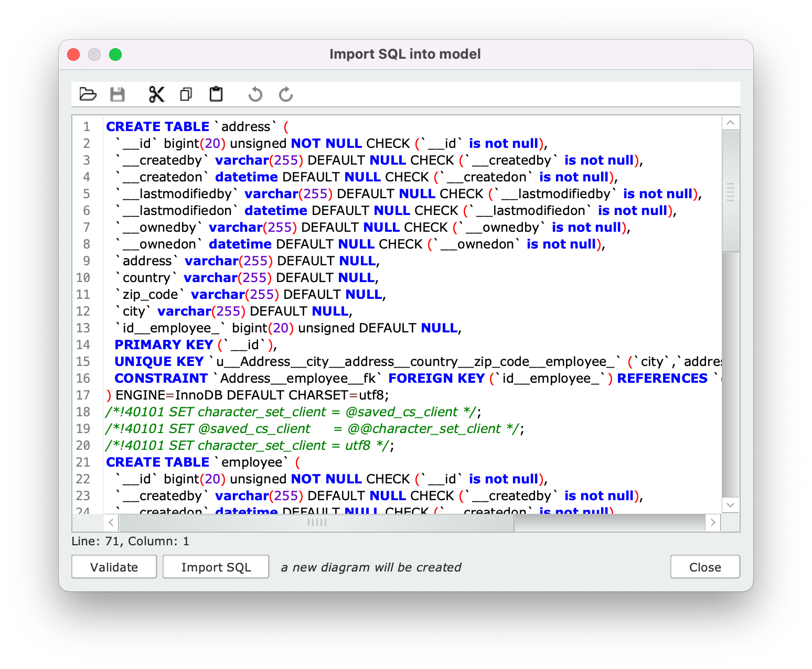This screenshot has width=812, height=669.
Task: Open a SQL file with the folder icon
Action: (x=88, y=94)
